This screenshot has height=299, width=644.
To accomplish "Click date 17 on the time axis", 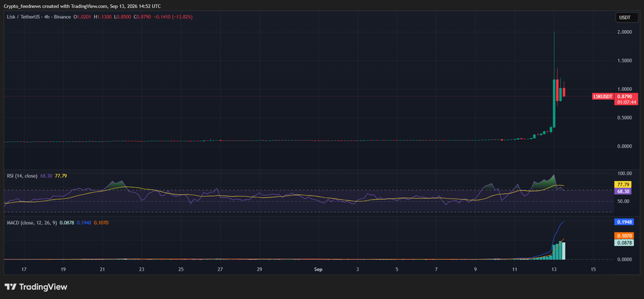I will point(24,269).
